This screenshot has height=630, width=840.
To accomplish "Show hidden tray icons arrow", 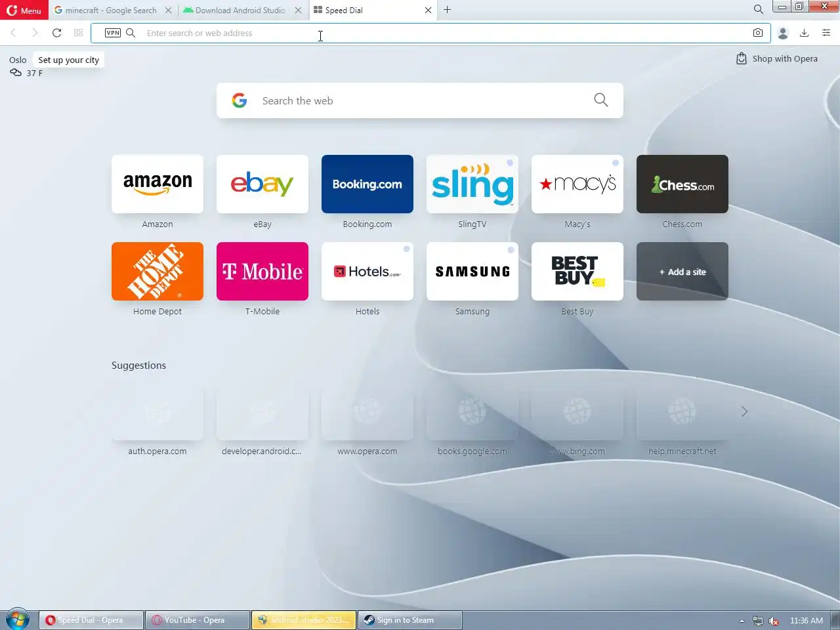I will tap(742, 621).
